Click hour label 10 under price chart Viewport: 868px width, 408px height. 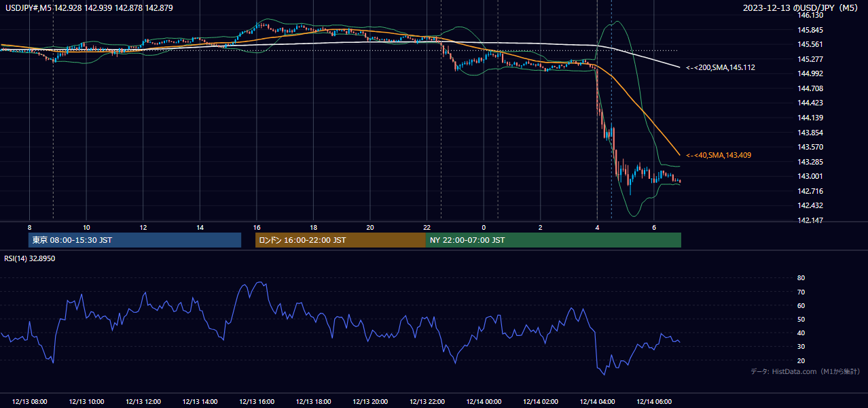(86, 227)
